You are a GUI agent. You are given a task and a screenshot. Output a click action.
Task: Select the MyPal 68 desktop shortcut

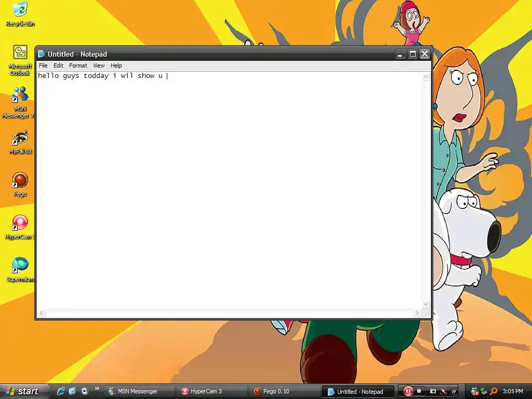[20, 142]
